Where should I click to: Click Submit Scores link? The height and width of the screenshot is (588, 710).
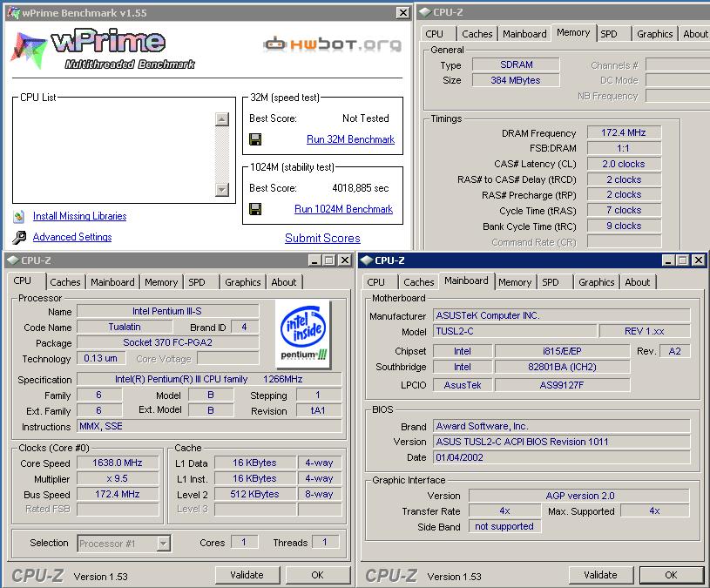click(x=322, y=238)
